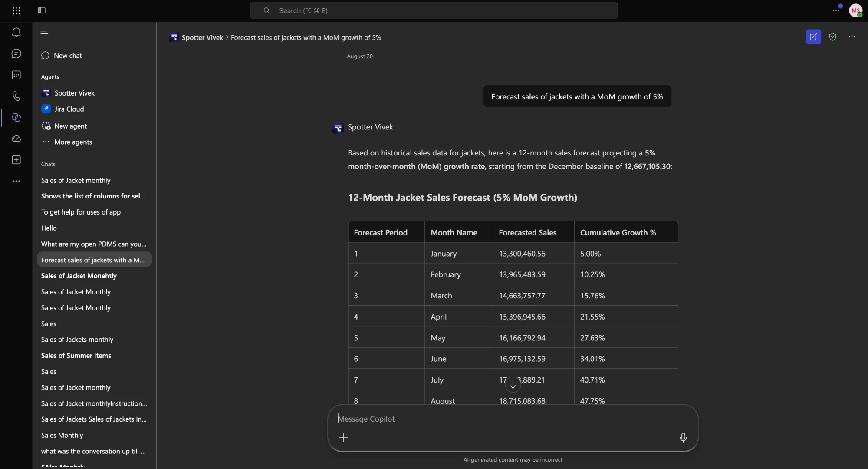Open settings and more ellipsis in title bar
The height and width of the screenshot is (469, 868).
[x=836, y=10]
